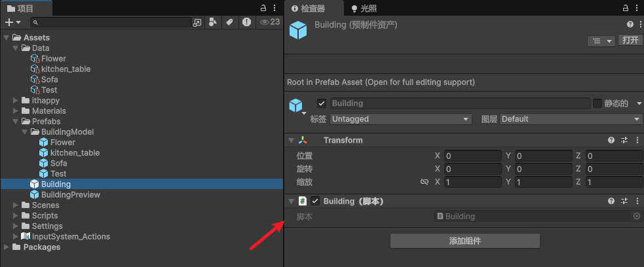Open the Project panel kebab menu
Screen dimensions: 644x267
275,8
